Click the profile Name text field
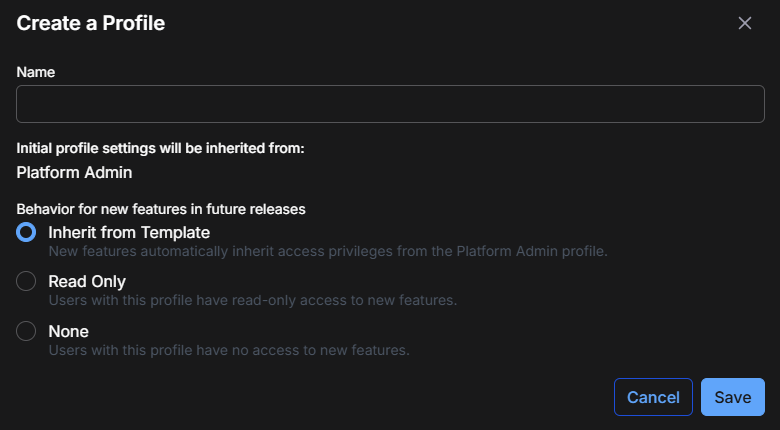The height and width of the screenshot is (430, 780). 390,104
